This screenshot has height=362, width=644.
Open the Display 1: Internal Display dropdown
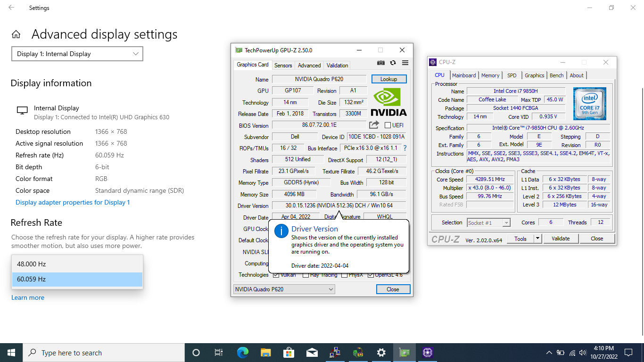(x=77, y=54)
